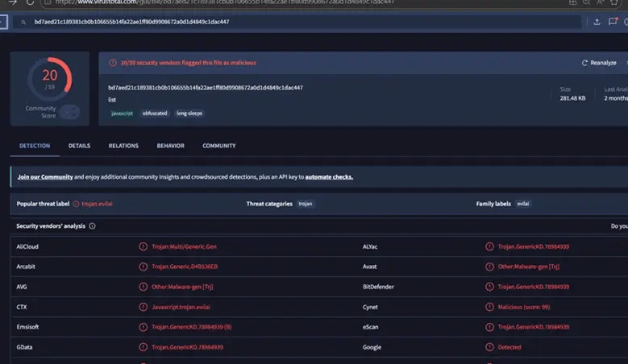Open the Details tab
This screenshot has height=364, width=628.
79,146
